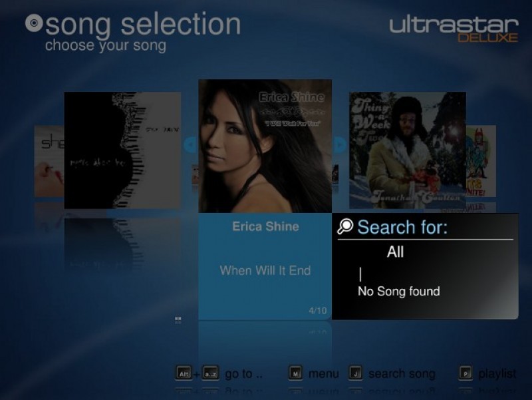Click the search song label
Screen dimensions: 532x400
(x=402, y=374)
